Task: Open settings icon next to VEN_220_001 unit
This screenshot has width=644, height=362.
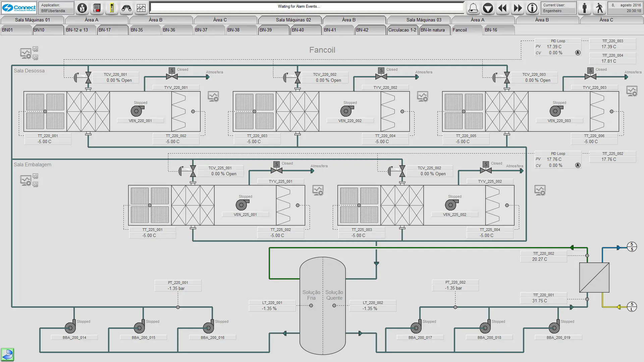Action: pyautogui.click(x=213, y=97)
